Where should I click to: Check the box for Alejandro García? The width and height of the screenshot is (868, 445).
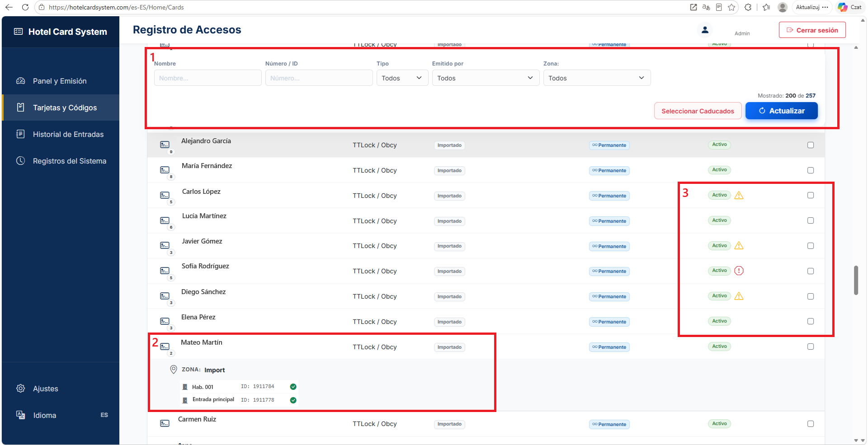pos(811,145)
